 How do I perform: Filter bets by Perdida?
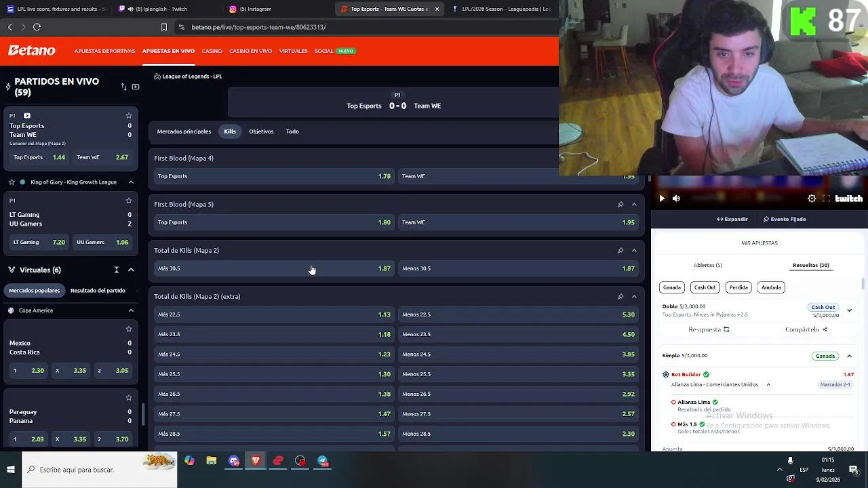(738, 287)
